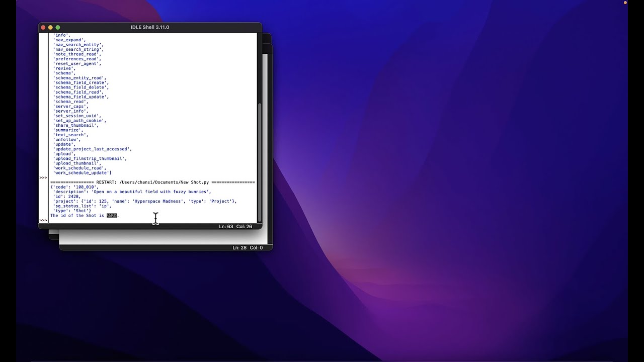Click the RESTART New Shot.py banner line
Viewport: 644px width, 362px height.
152,183
